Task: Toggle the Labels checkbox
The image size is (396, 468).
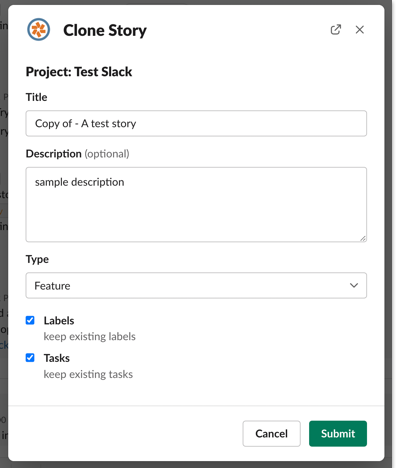Action: [30, 320]
